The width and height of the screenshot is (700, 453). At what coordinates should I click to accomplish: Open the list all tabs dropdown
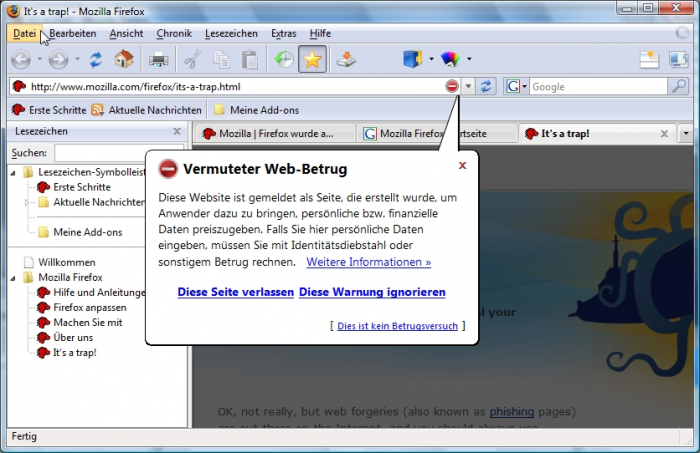click(686, 133)
